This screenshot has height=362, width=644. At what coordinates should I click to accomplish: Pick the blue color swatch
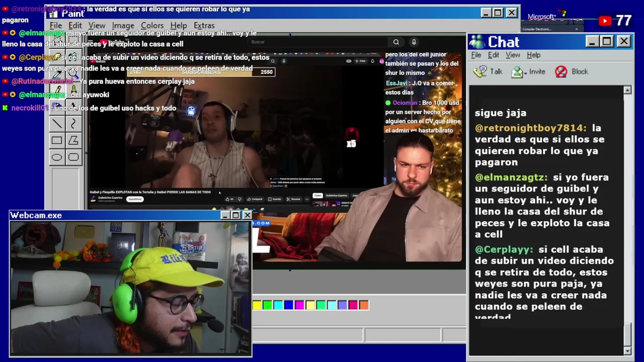pos(289,305)
